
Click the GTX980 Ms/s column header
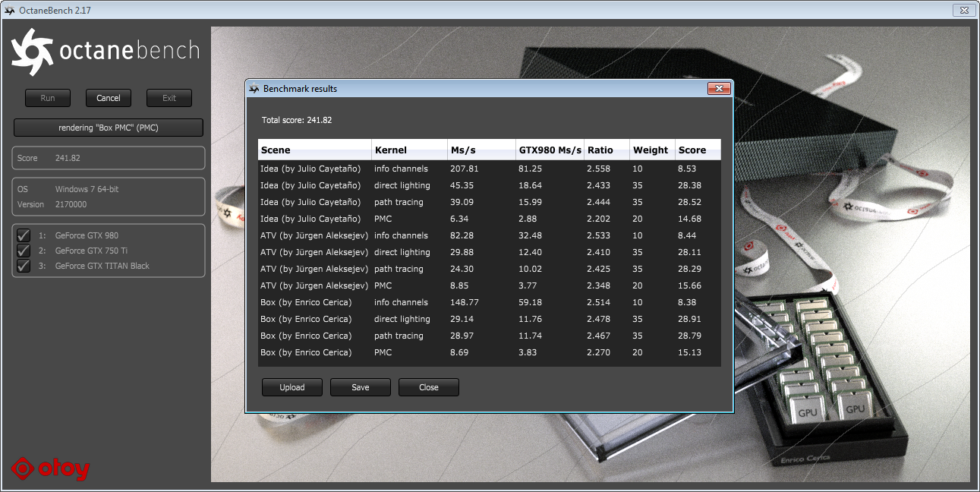click(550, 150)
